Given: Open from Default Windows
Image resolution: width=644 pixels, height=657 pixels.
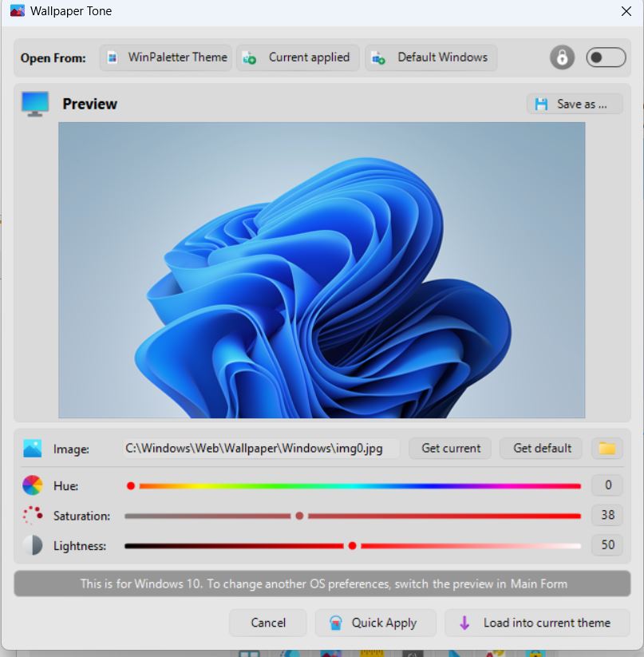Looking at the screenshot, I should tap(431, 57).
